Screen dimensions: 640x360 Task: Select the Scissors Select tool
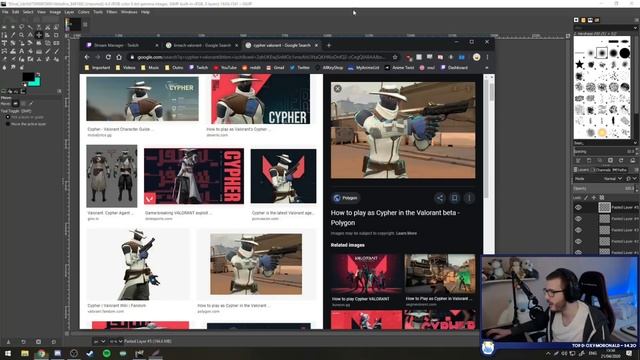tap(47, 27)
